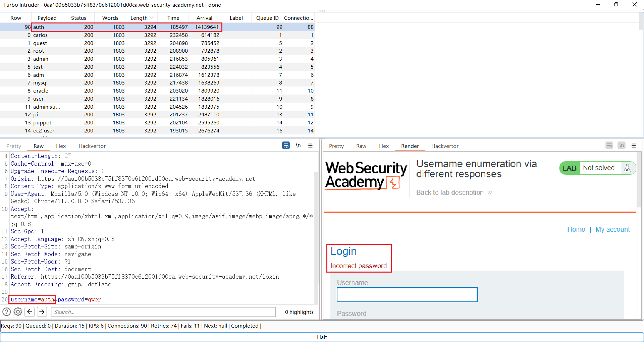Open request pane hamburger options menu
The width and height of the screenshot is (644, 342).
[311, 146]
